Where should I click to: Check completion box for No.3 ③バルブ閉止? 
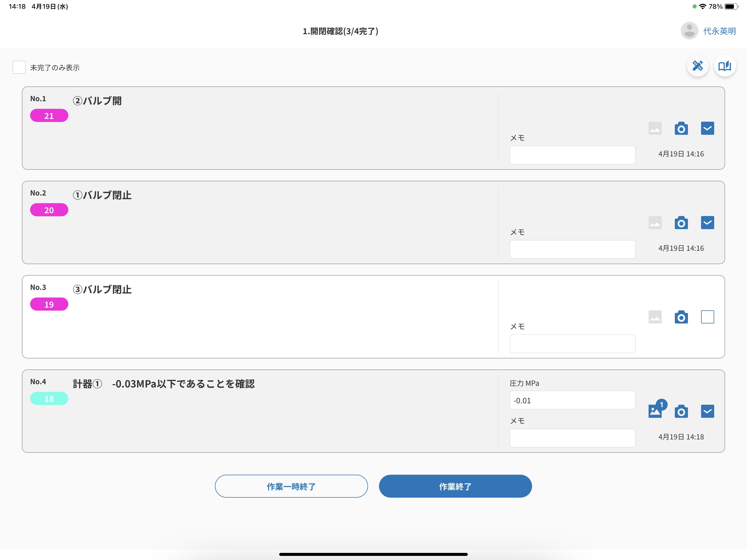(x=707, y=317)
